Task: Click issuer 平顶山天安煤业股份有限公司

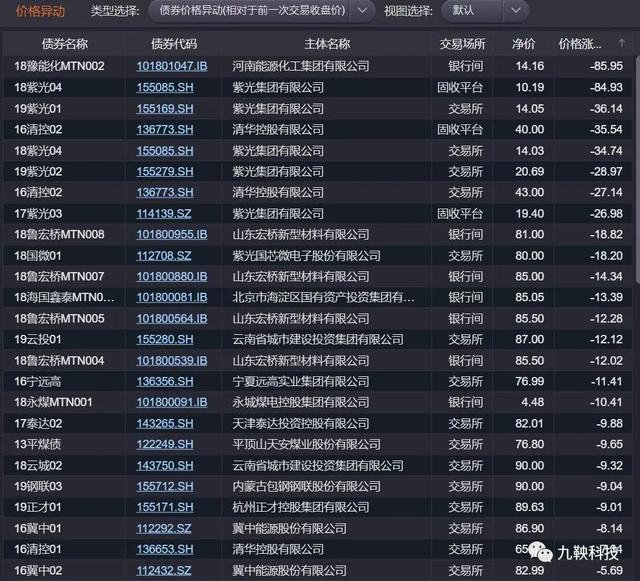Action: tap(307, 444)
